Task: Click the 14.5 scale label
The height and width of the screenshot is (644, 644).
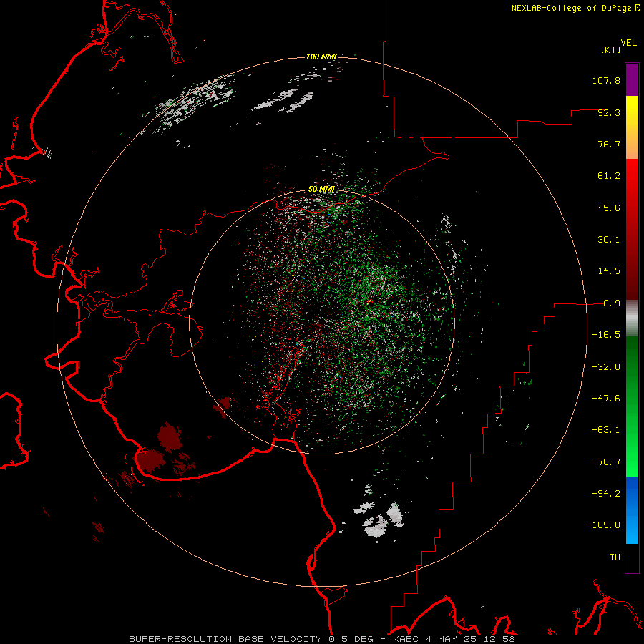Action: pos(609,271)
